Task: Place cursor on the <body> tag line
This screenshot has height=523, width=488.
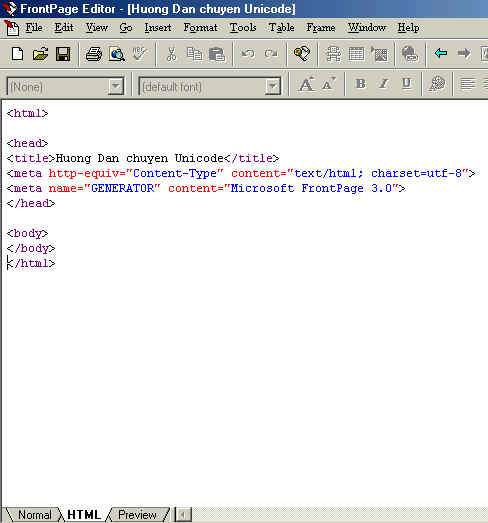Action: 27,233
